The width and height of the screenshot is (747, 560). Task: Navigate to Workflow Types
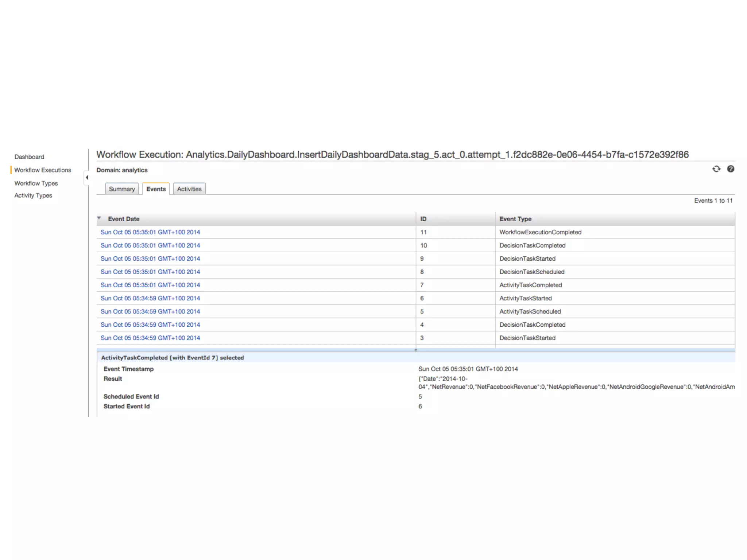point(36,183)
